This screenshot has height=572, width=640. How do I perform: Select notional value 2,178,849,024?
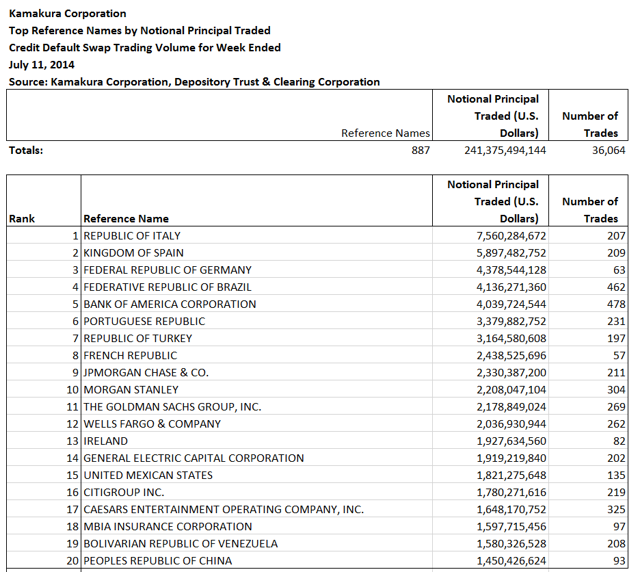tap(511, 407)
